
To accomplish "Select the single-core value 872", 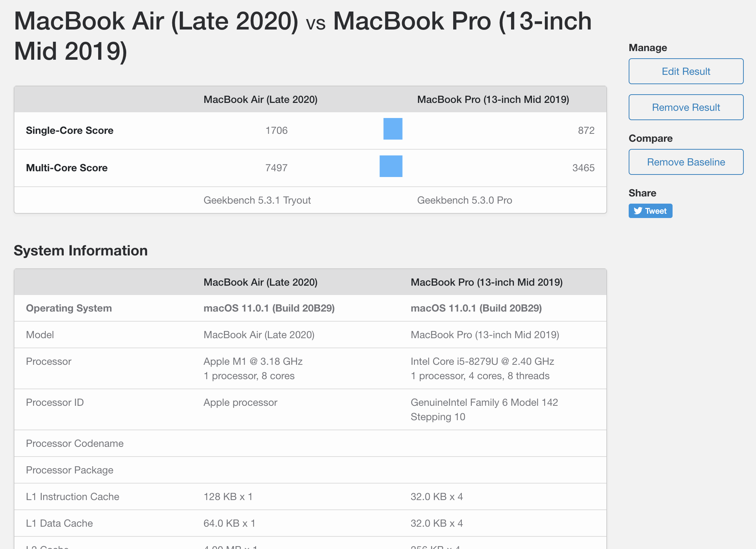I will 586,131.
